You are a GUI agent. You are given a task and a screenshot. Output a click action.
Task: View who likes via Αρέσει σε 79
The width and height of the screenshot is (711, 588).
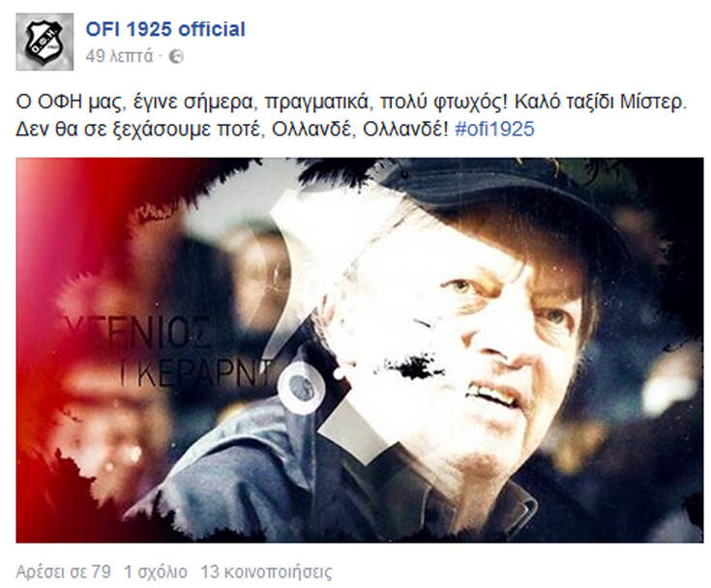click(x=63, y=572)
